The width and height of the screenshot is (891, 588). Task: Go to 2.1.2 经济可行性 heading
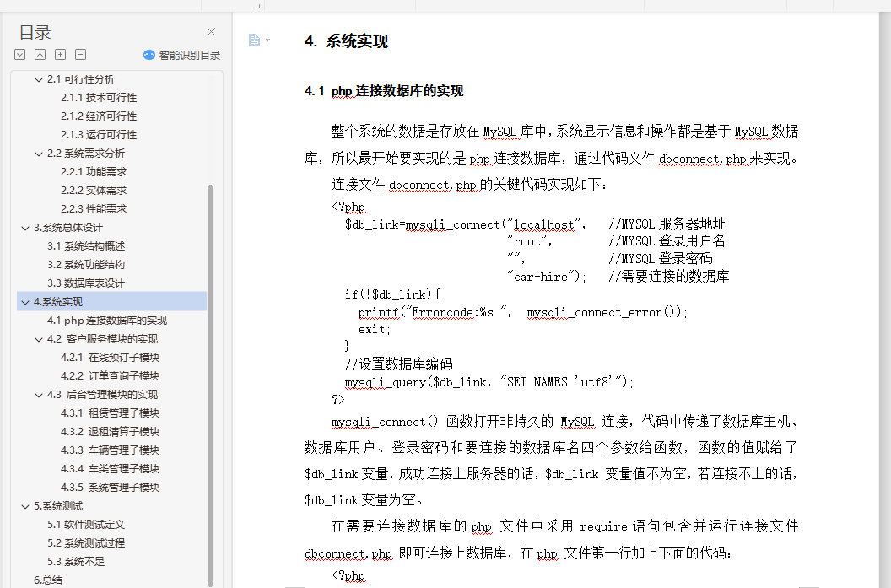pos(99,116)
